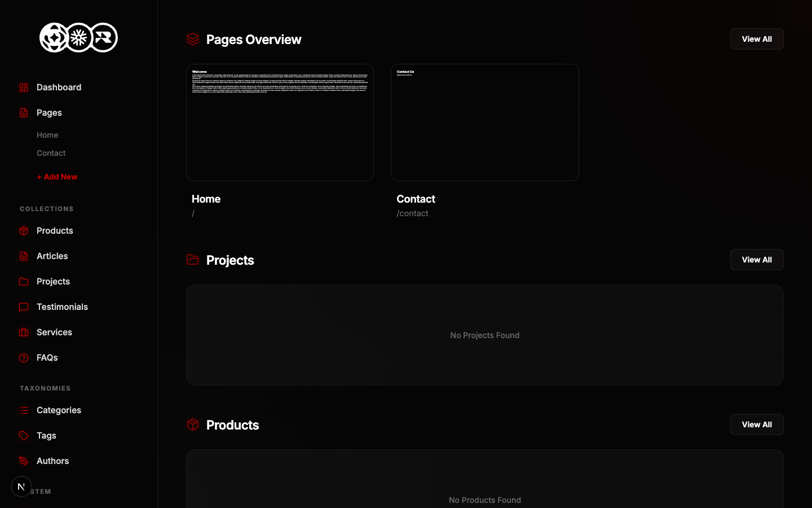Click the TAXONOMIES section label
The height and width of the screenshot is (508, 812).
[x=45, y=388]
